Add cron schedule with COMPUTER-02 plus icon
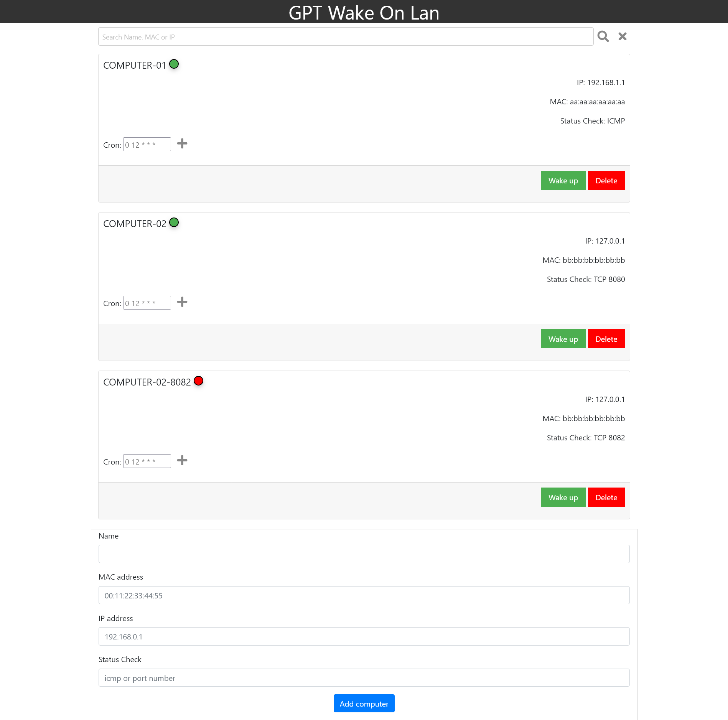The width and height of the screenshot is (728, 720). tap(182, 302)
